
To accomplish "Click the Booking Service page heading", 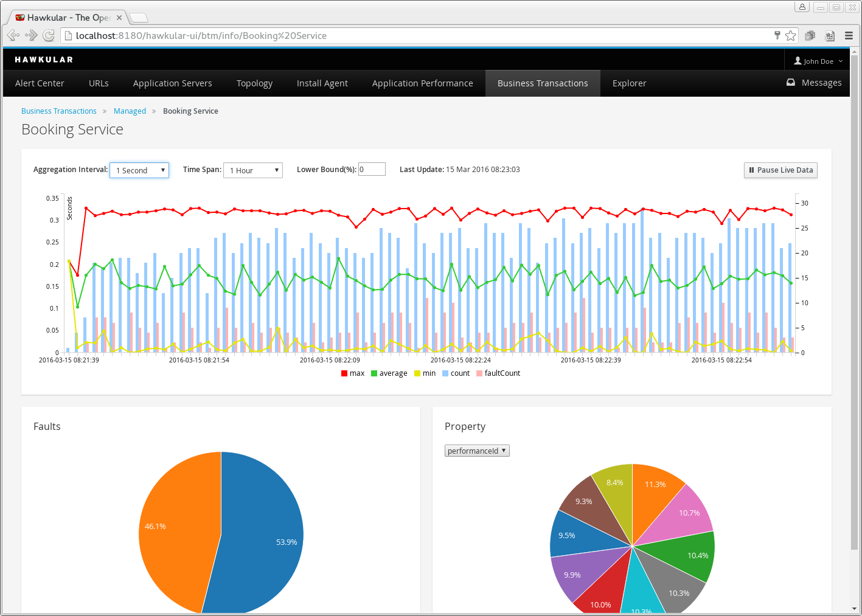I will [x=72, y=130].
